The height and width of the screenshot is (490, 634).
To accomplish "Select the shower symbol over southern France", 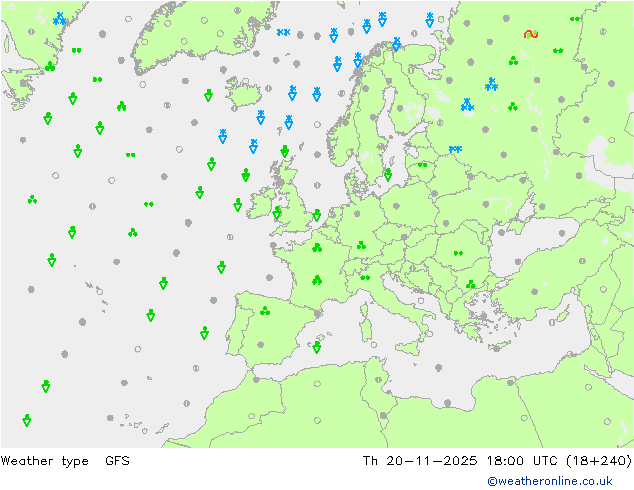I will click(317, 280).
